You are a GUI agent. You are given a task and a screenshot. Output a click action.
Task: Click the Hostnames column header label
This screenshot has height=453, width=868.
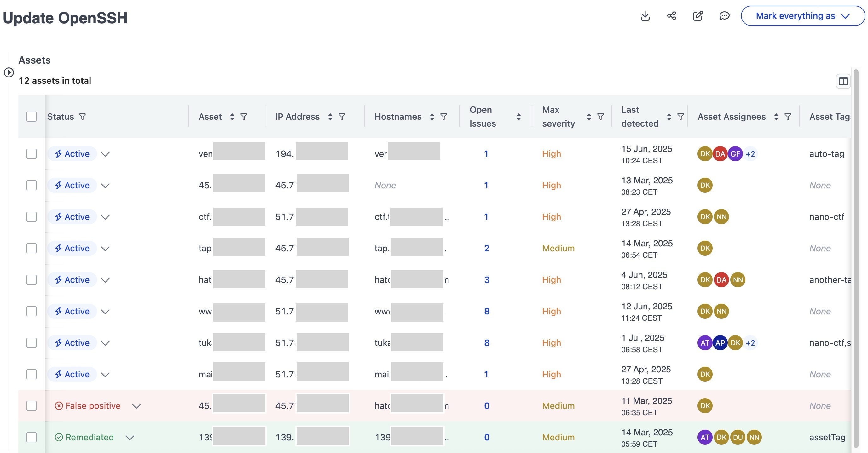[398, 117]
